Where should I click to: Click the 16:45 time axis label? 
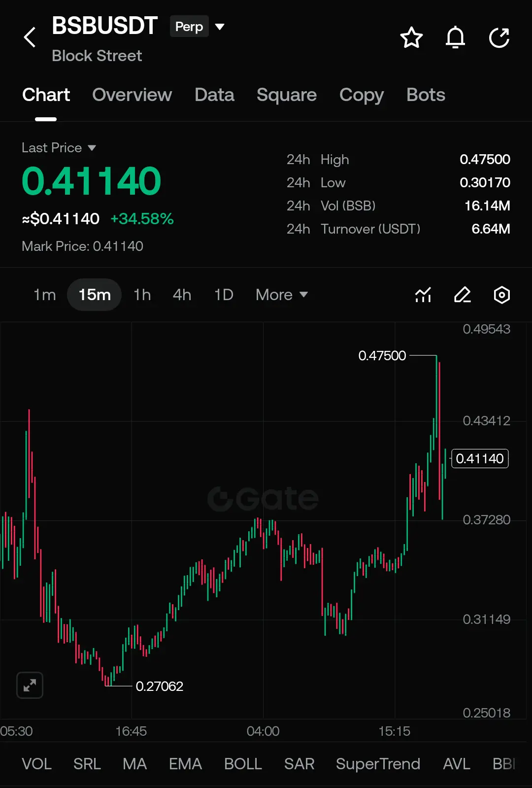131,731
